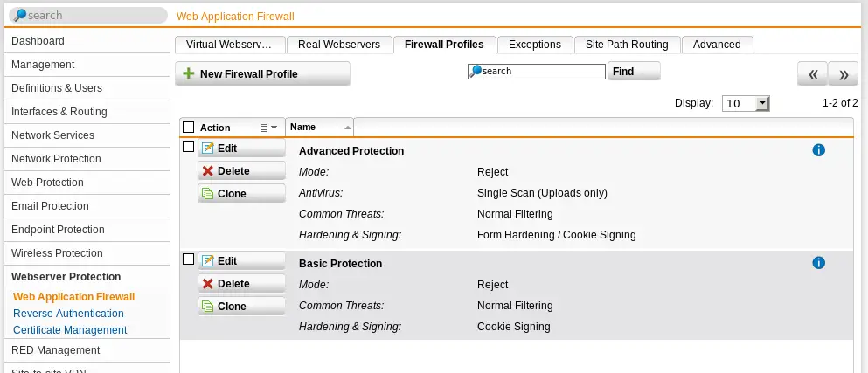Screen dimensions: 868x373
Task: Go to the previous page of results
Action: coord(812,74)
